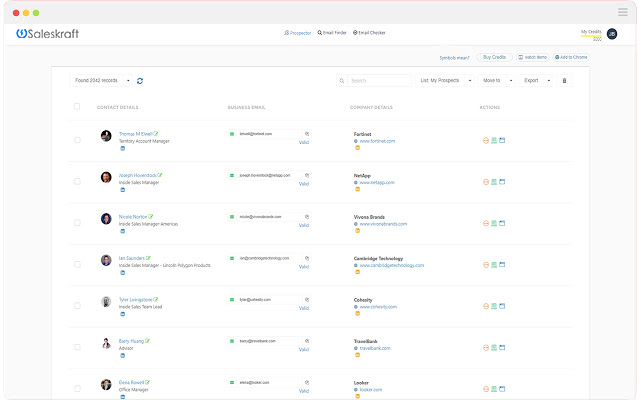The image size is (640, 400).
Task: Open the www.vivonabrands.com link
Action: (x=384, y=224)
